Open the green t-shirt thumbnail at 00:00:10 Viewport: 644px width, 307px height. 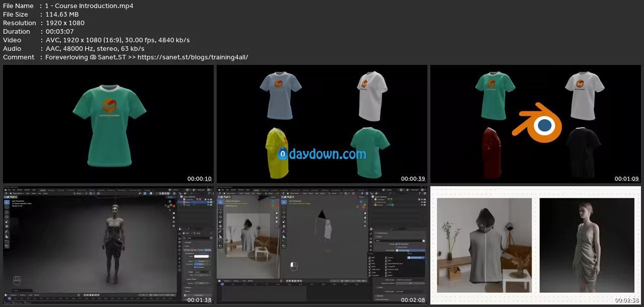tap(108, 124)
